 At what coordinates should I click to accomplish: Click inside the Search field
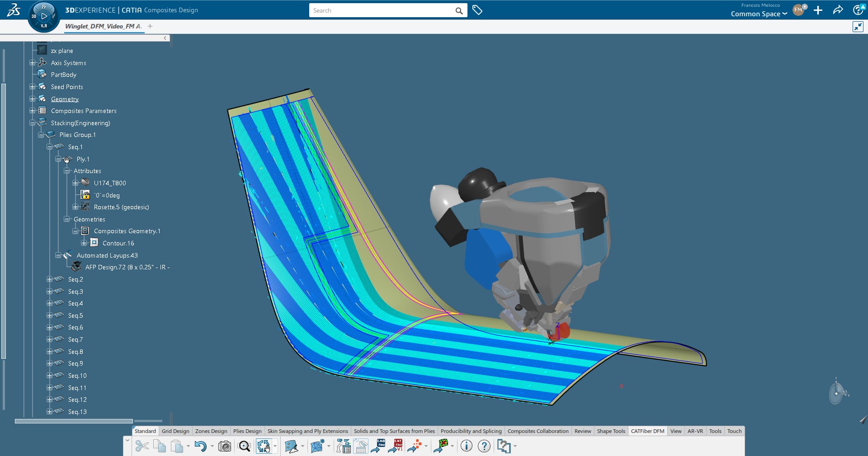[382, 10]
